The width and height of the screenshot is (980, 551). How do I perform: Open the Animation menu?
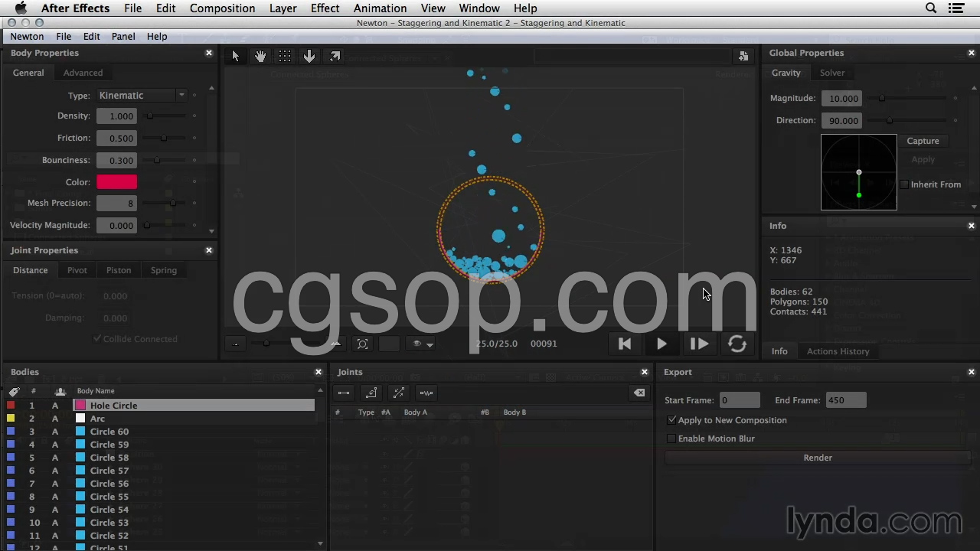pos(380,8)
